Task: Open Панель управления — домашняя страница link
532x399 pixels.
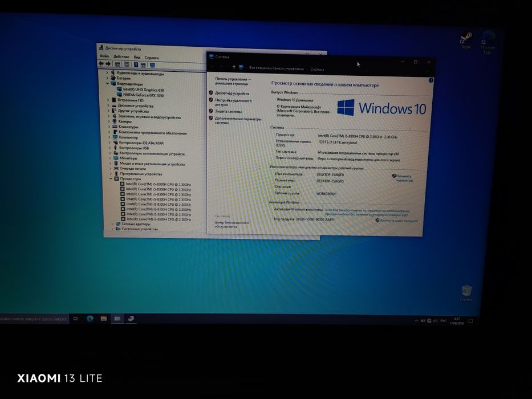Action: click(233, 81)
